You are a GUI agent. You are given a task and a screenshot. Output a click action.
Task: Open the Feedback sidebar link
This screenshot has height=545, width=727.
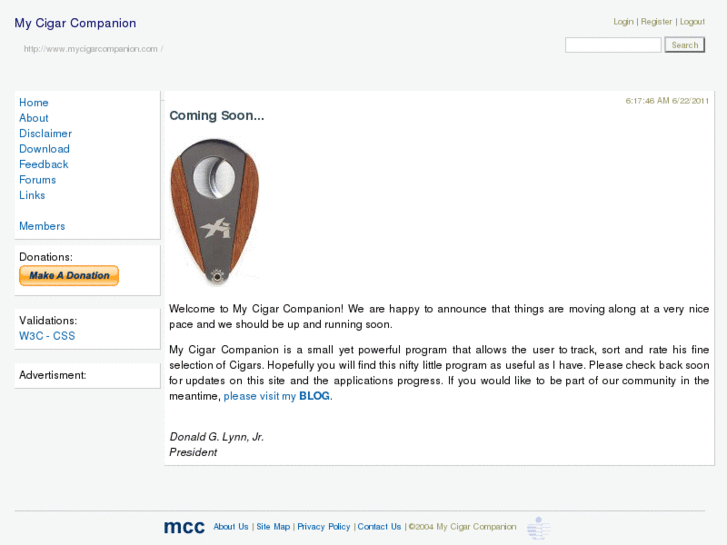(x=44, y=165)
